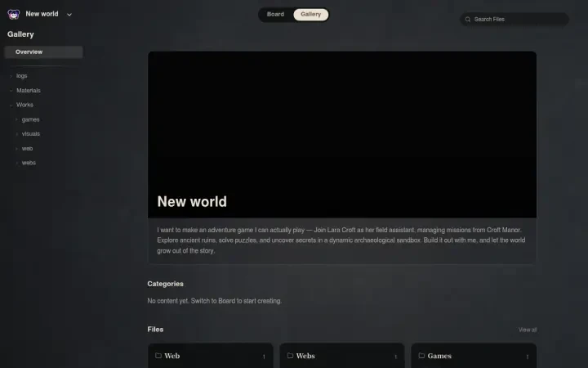The image size is (588, 368).
Task: Open the Webs folder card
Action: 342,356
